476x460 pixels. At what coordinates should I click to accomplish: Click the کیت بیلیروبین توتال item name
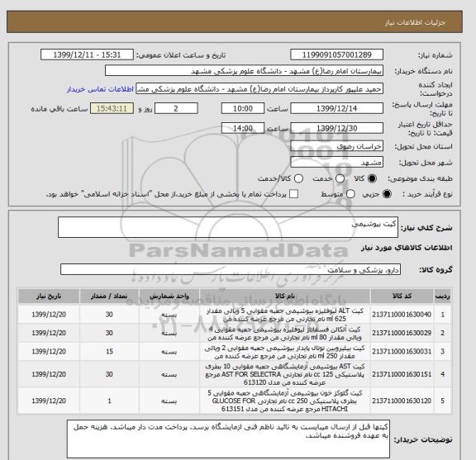[285, 352]
